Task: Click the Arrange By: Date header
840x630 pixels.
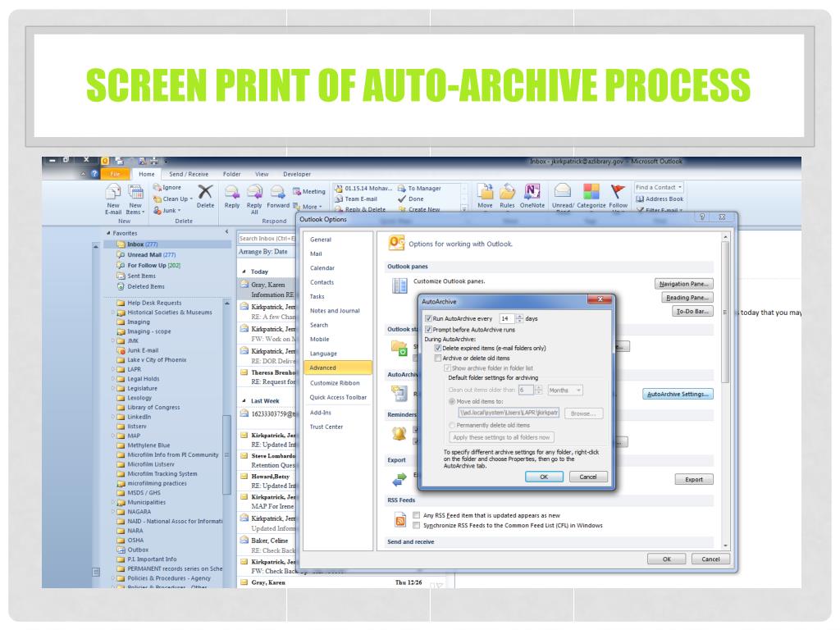Action: point(263,252)
